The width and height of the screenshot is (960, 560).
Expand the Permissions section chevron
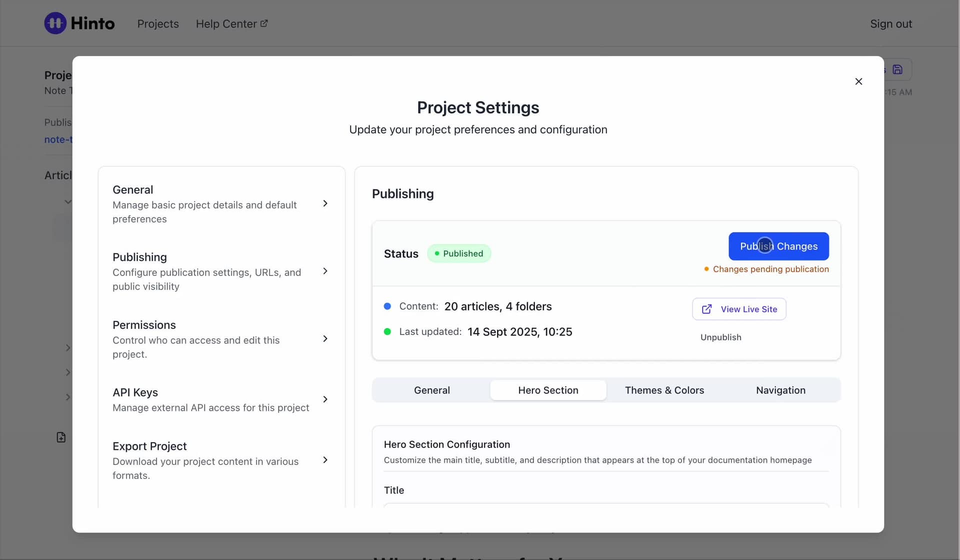[325, 339]
